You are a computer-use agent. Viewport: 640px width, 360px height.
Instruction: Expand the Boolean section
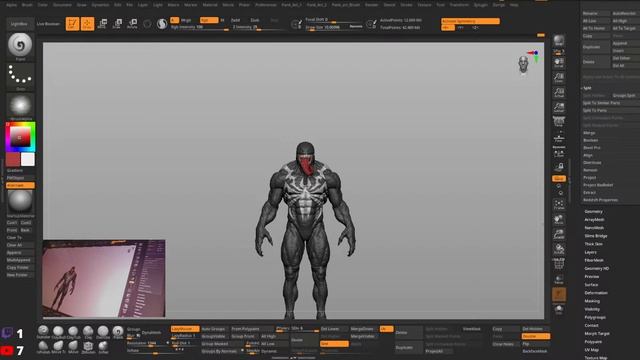591,140
